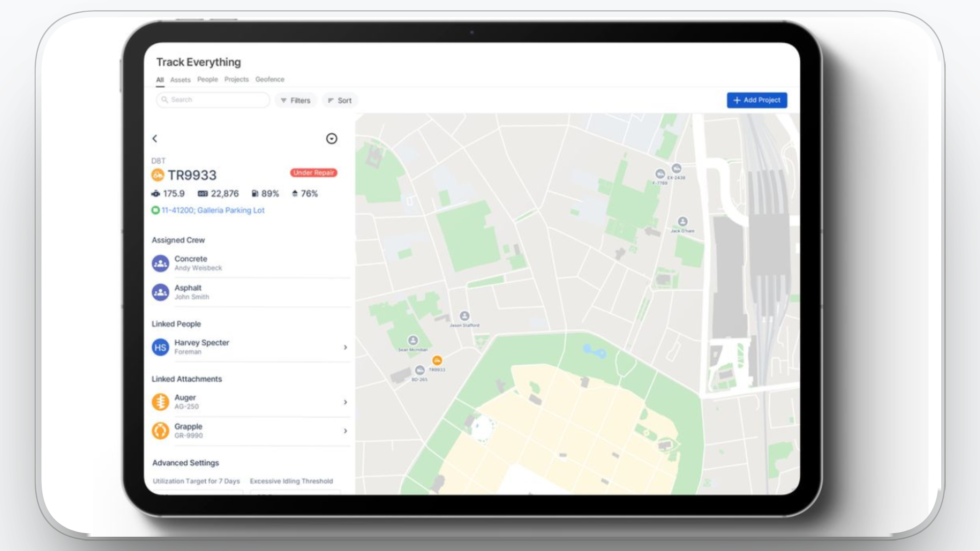Switch to the Geofence tab
This screenshot has width=980, height=551.
[270, 80]
